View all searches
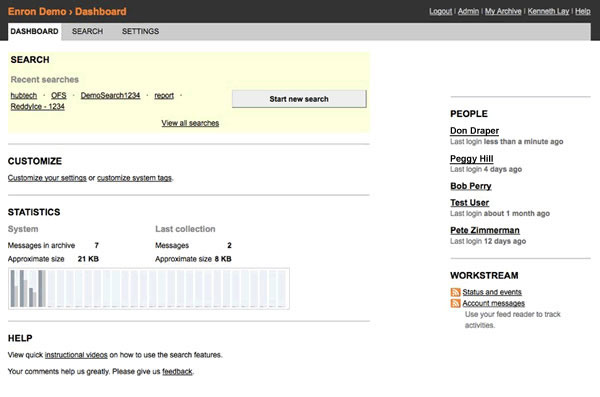600x397 pixels. coord(190,123)
